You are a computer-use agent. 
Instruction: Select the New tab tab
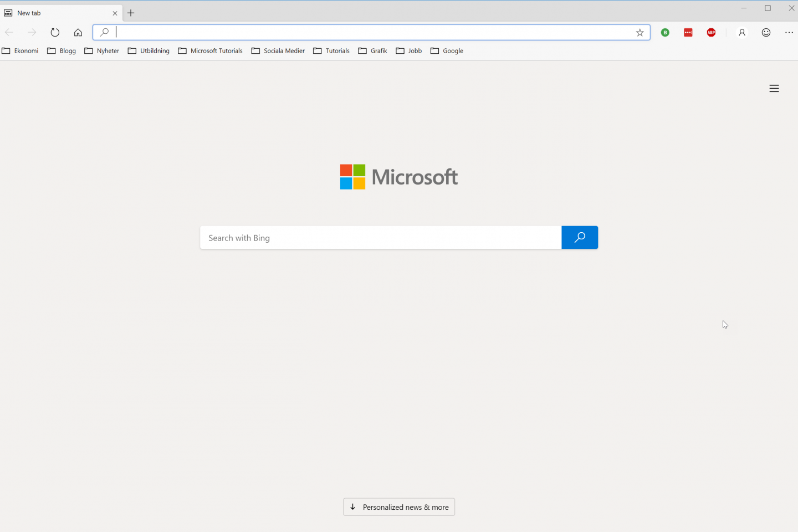click(61, 13)
